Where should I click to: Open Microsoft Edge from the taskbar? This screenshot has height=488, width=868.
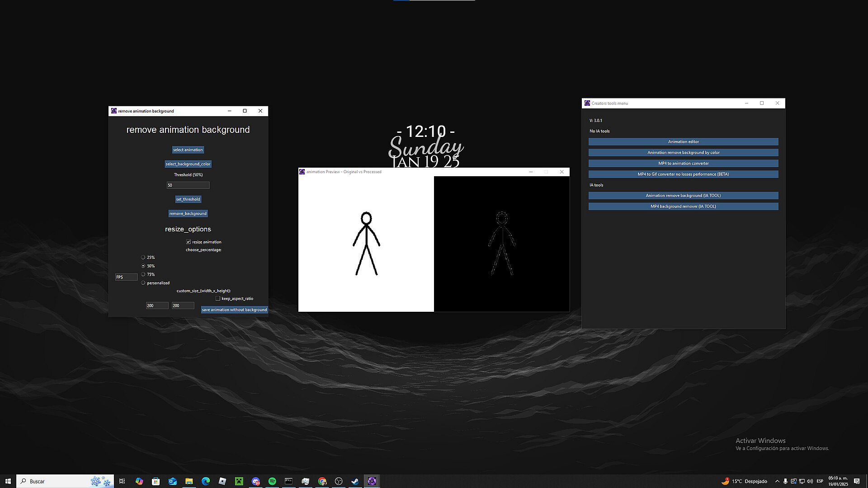tap(206, 481)
